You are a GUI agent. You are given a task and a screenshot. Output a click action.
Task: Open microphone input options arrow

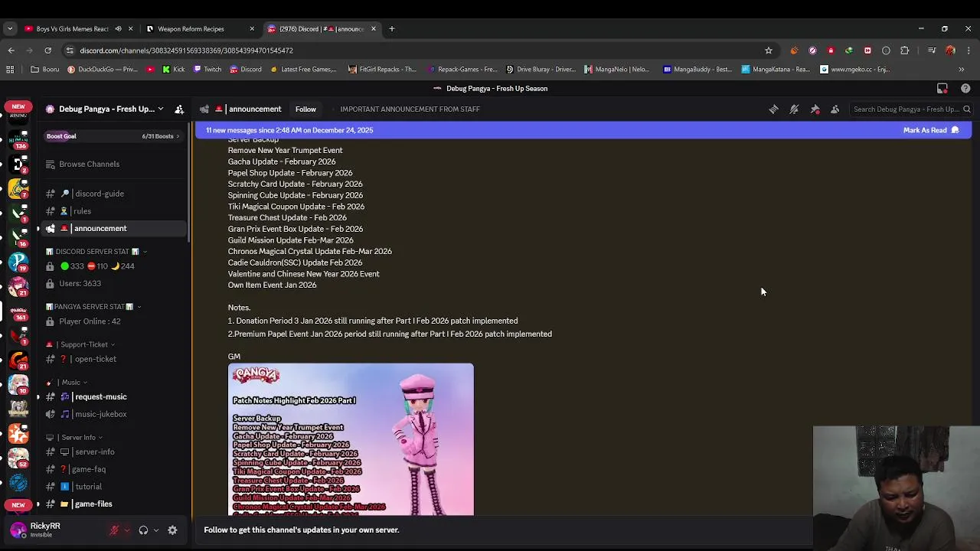pyautogui.click(x=126, y=530)
